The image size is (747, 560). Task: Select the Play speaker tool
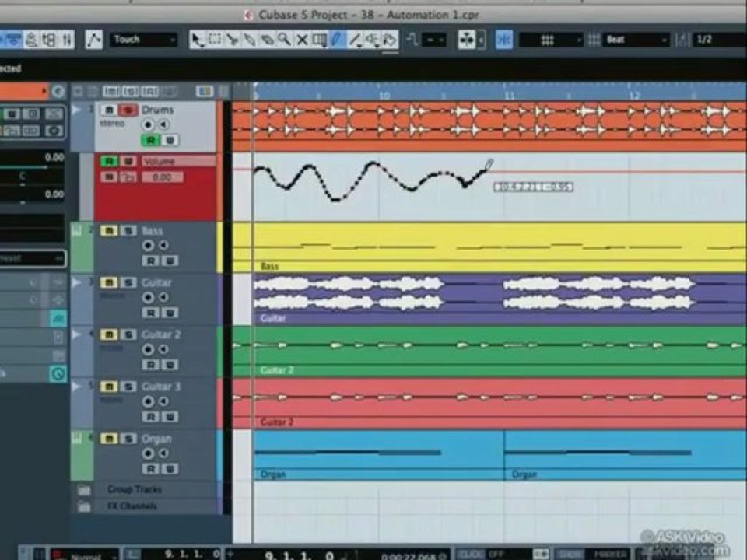(373, 40)
